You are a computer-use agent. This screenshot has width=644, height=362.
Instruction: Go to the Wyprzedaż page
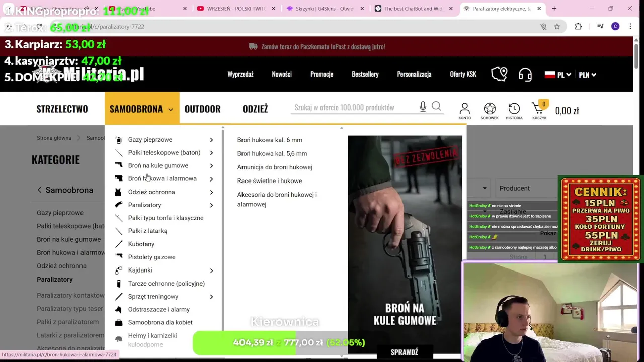coord(240,74)
